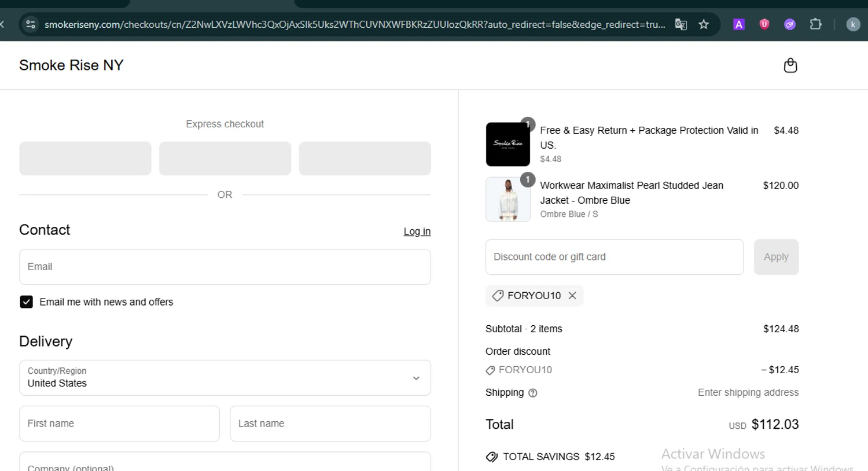The image size is (868, 471).
Task: Click the Free & Easy Return item title
Action: coord(649,138)
